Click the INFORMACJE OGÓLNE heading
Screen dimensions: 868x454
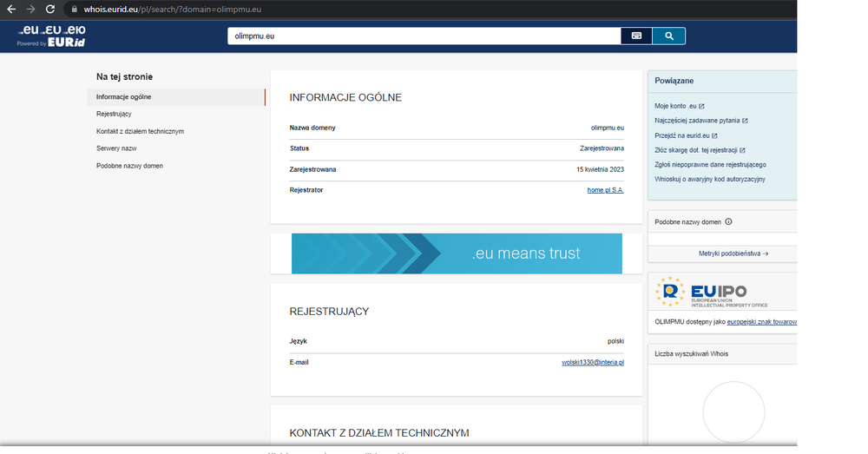pyautogui.click(x=345, y=97)
